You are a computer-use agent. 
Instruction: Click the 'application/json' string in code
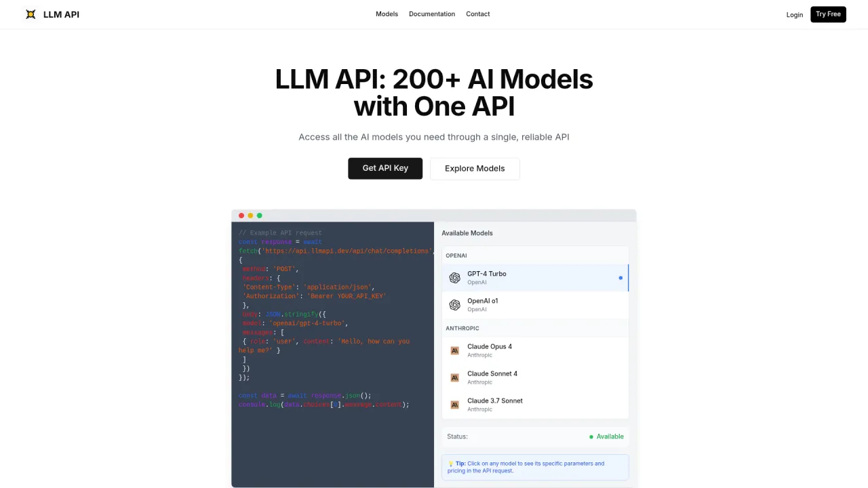[338, 287]
